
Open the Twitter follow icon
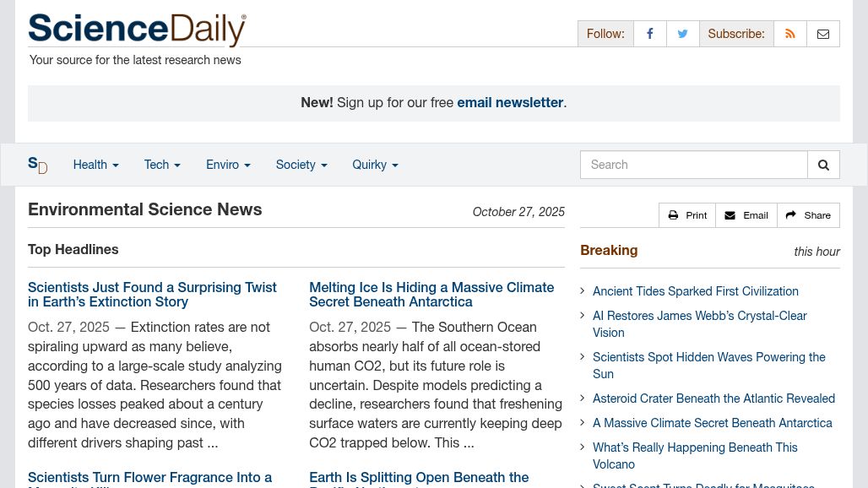click(682, 34)
